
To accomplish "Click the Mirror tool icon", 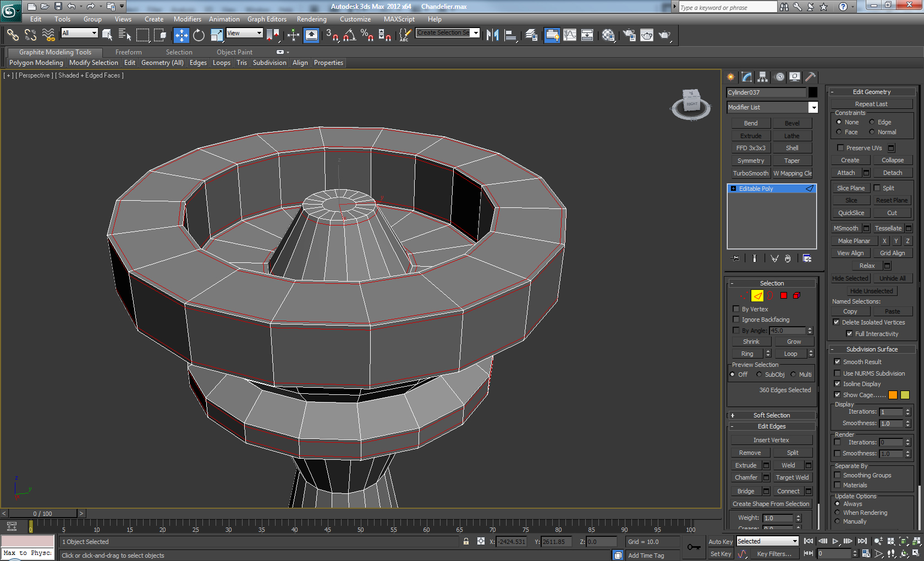I will (x=492, y=35).
